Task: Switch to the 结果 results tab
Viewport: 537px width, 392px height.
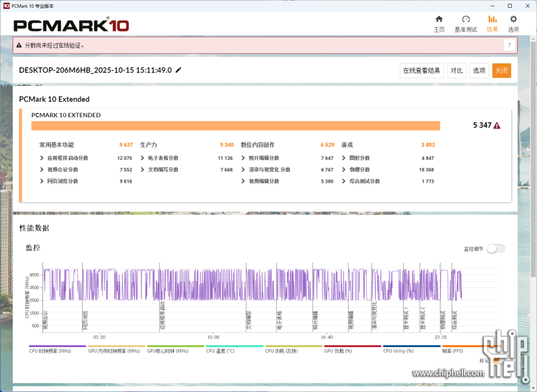Action: pyautogui.click(x=492, y=24)
